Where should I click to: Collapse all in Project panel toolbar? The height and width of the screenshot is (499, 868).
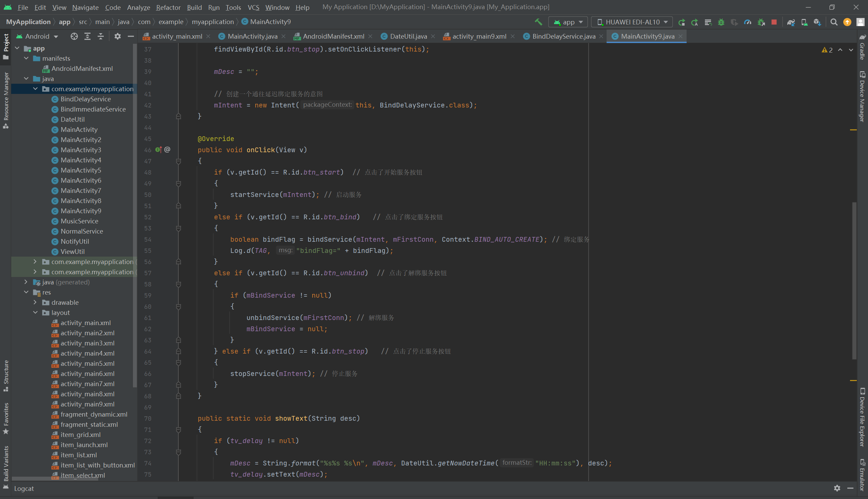[x=100, y=36]
